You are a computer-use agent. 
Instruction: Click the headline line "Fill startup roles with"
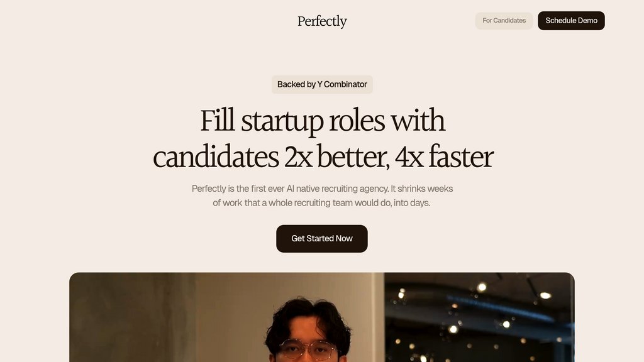click(322, 121)
